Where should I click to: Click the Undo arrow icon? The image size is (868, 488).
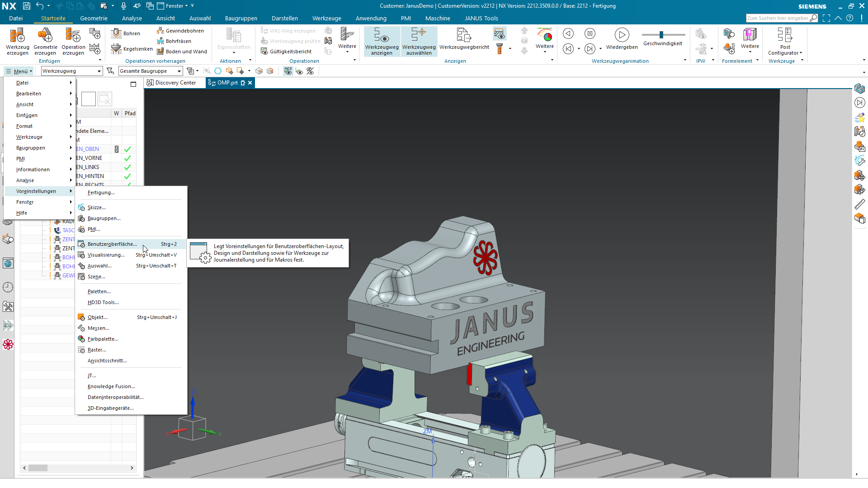40,6
